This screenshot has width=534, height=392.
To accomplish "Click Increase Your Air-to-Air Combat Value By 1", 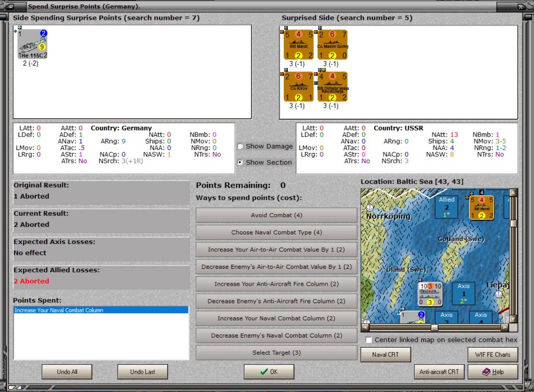I will click(276, 250).
